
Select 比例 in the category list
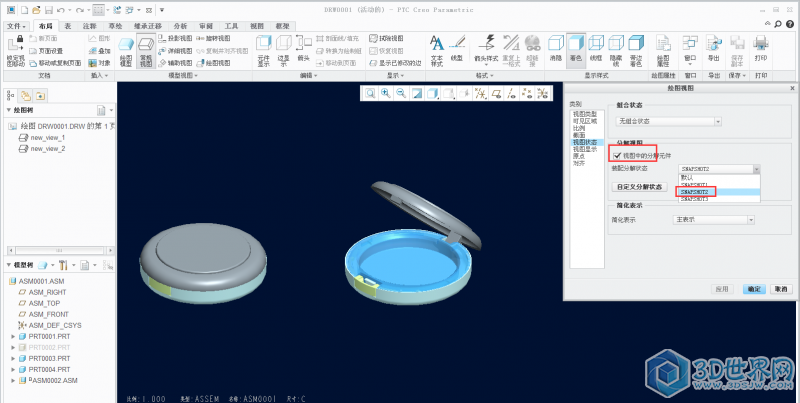(x=579, y=128)
